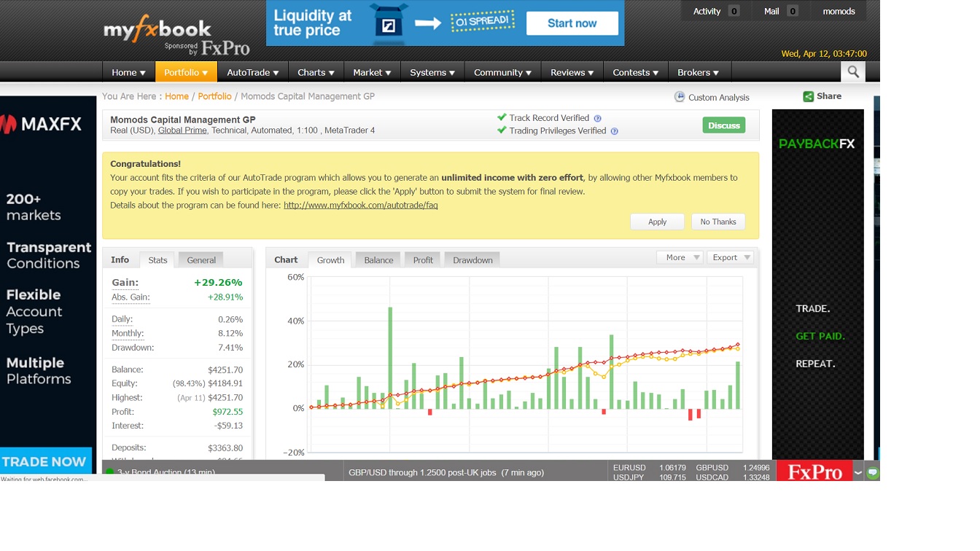Image resolution: width=980 pixels, height=551 pixels.
Task: Click the Profit value $972.55
Action: (x=227, y=412)
